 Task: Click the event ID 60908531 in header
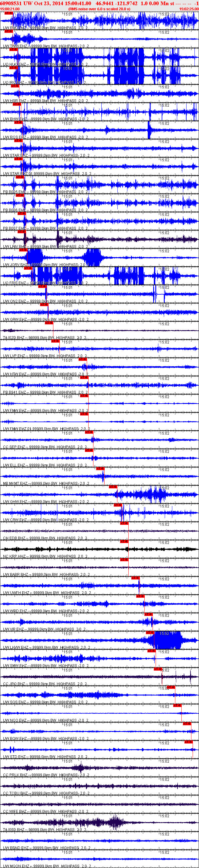point(11,3)
